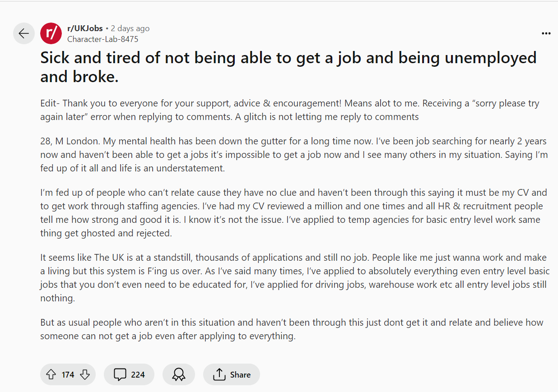Screen dimensions: 558x392
Task: Upvote the post
Action: (x=51, y=374)
